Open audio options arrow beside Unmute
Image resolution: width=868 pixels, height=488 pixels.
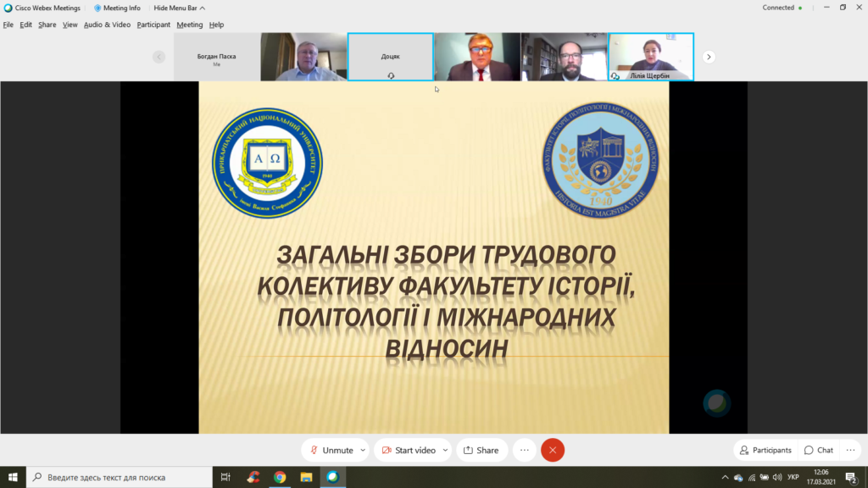tap(363, 450)
